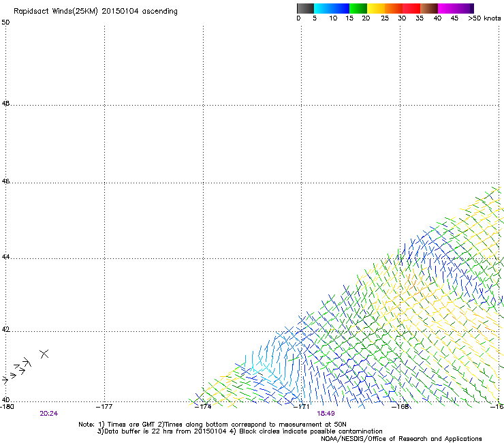Viewport: 504px width, 443px height.
Task: Click the '10' color scale label
Action: tap(333, 18)
